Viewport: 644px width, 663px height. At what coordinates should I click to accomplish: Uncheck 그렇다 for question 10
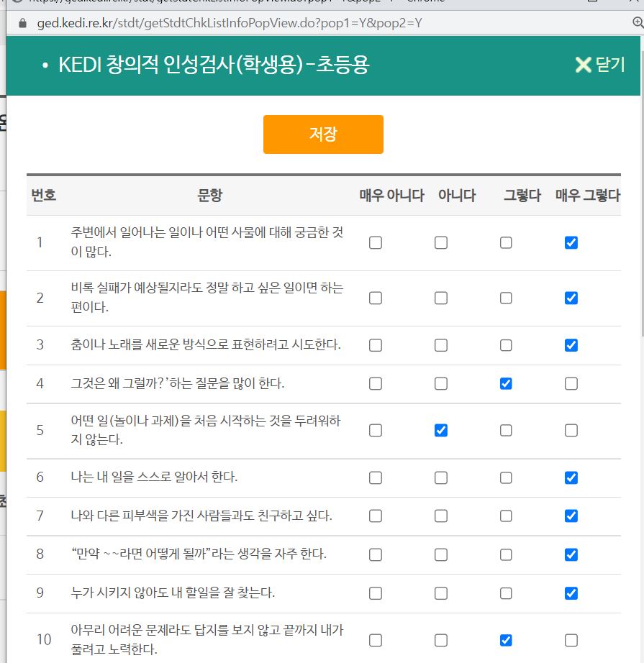(x=506, y=640)
